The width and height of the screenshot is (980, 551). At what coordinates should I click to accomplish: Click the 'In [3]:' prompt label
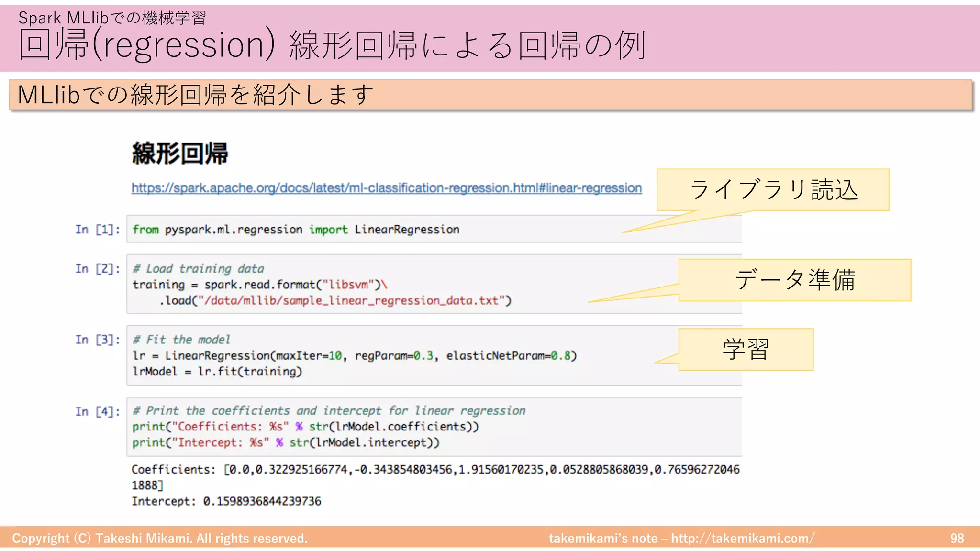click(x=98, y=340)
